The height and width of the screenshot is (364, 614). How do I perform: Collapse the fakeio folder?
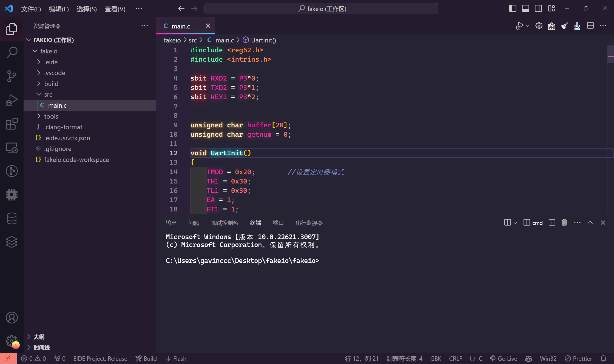[x=35, y=51]
